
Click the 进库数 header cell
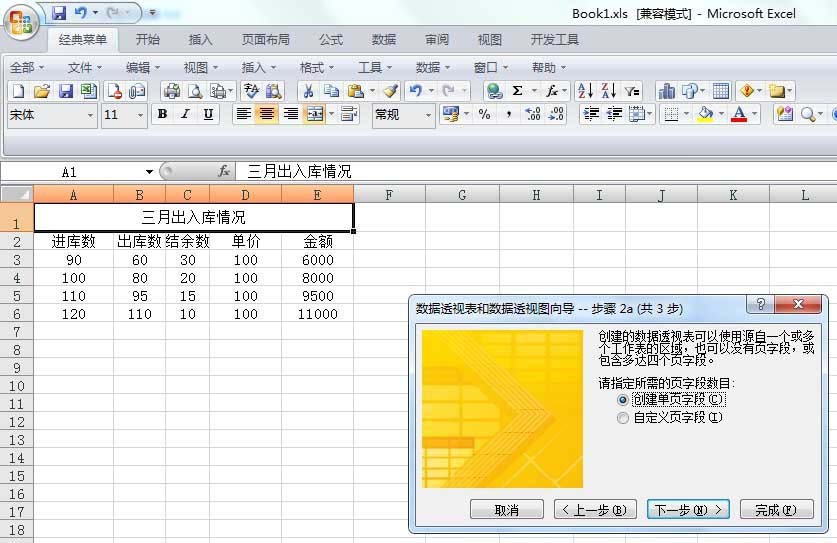click(x=74, y=241)
